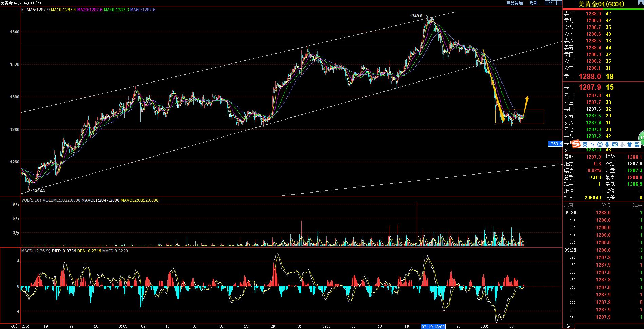Image resolution: width=644 pixels, height=329 pixels.
Task: Click the 开盘 open value 1287.3
Action: coord(635,171)
